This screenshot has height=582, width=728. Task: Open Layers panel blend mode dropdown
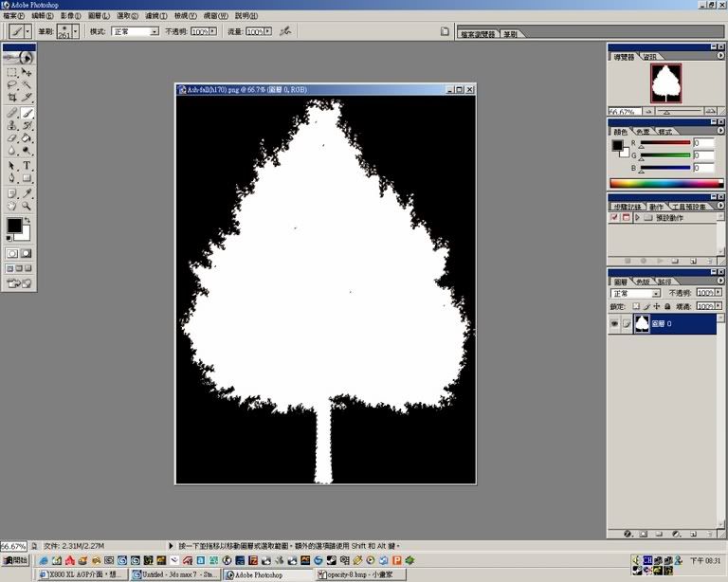pyautogui.click(x=656, y=293)
